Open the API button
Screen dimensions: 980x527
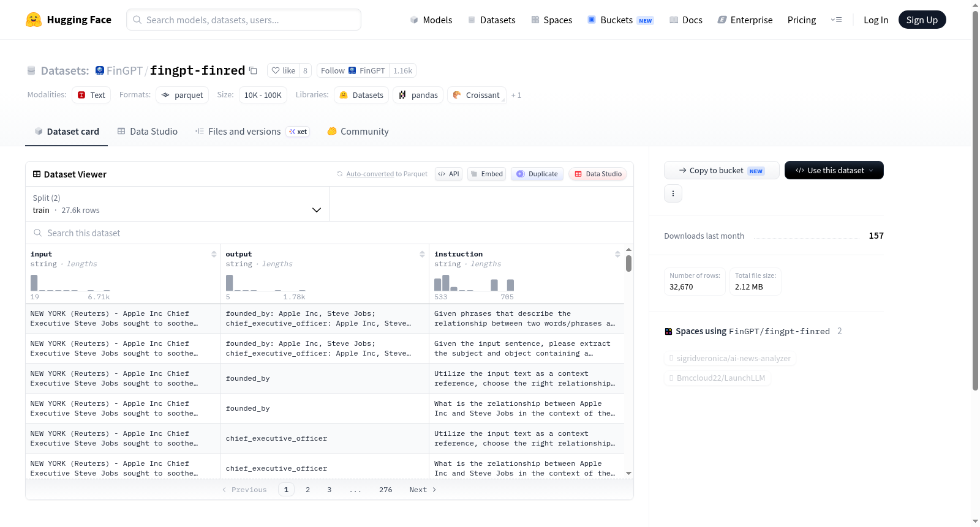[x=448, y=174]
